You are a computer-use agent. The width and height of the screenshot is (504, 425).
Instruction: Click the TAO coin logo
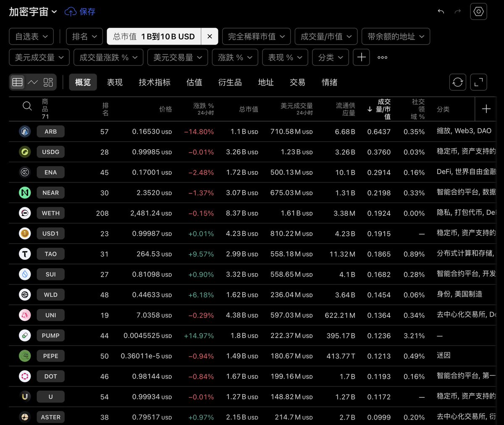tap(25, 254)
